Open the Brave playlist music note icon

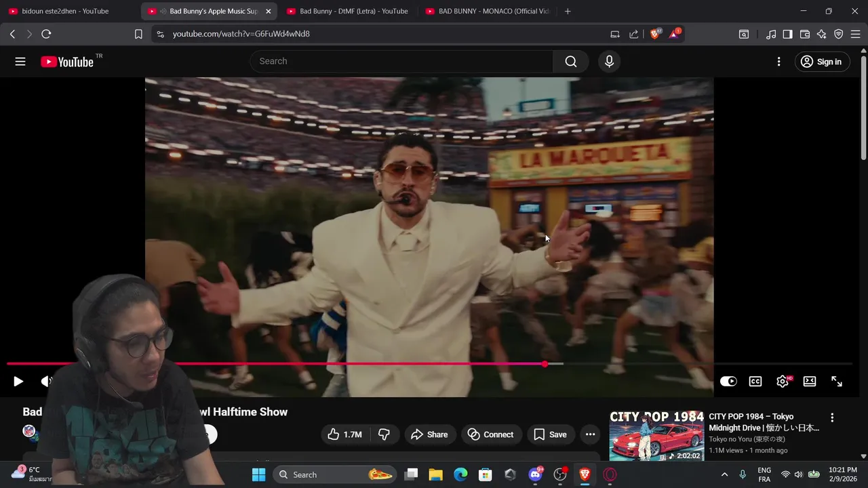771,34
